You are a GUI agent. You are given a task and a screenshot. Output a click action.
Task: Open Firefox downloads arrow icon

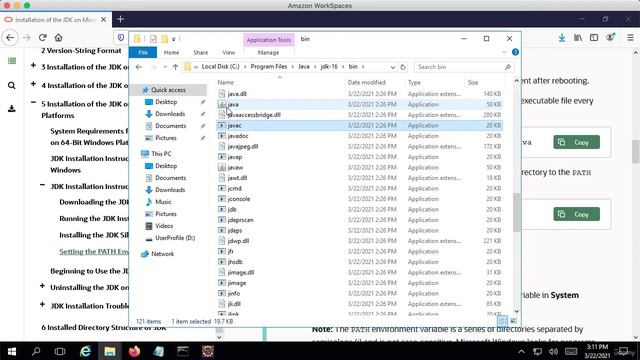[x=562, y=38]
